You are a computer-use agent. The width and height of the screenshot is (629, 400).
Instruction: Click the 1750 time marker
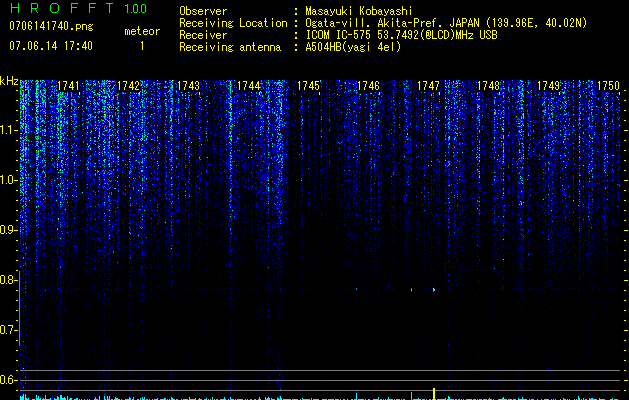click(x=609, y=86)
